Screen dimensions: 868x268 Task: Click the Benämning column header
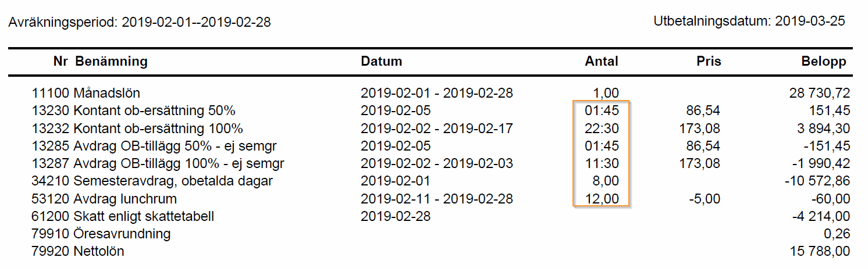[x=111, y=62]
